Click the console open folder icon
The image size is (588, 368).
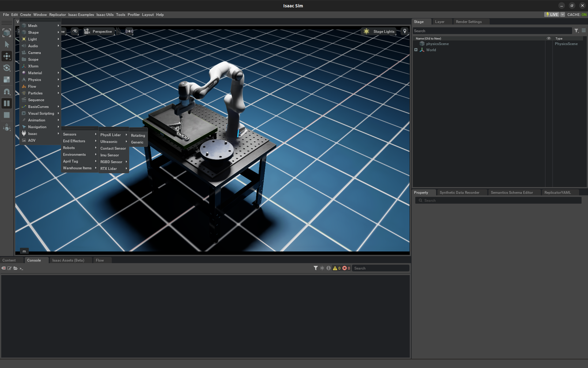[x=16, y=268]
